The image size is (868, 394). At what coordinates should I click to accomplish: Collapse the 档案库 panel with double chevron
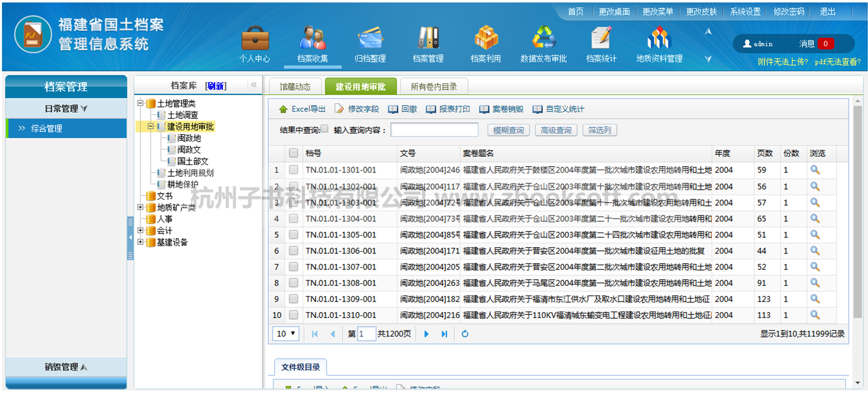[x=253, y=85]
